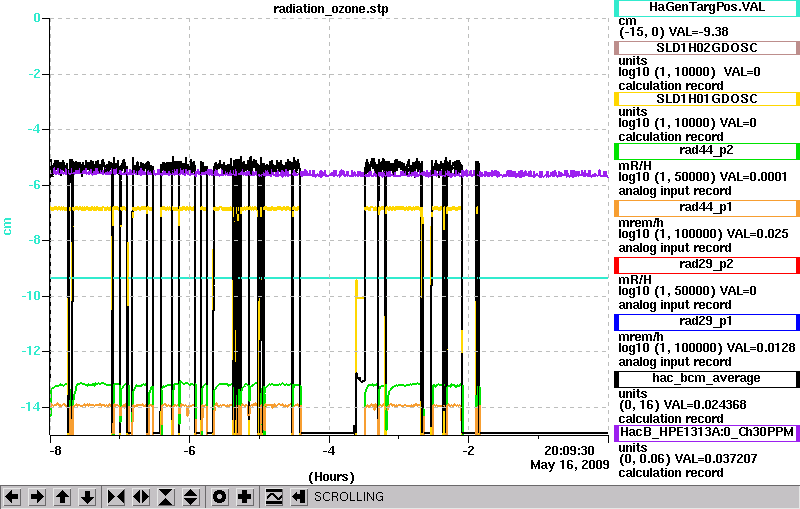
Task: Click the 0 y-axis tick label
Action: pos(37,18)
